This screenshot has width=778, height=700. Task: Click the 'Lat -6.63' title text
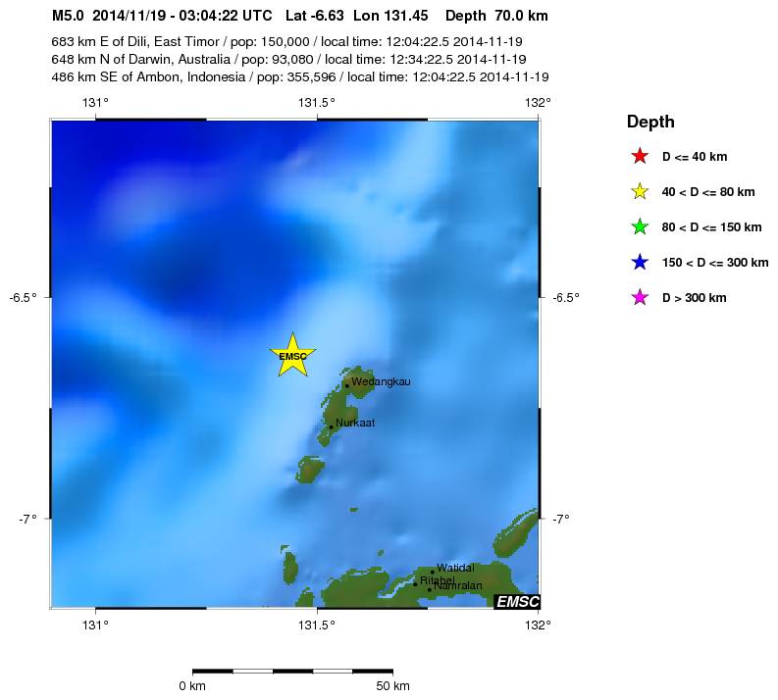(x=315, y=16)
